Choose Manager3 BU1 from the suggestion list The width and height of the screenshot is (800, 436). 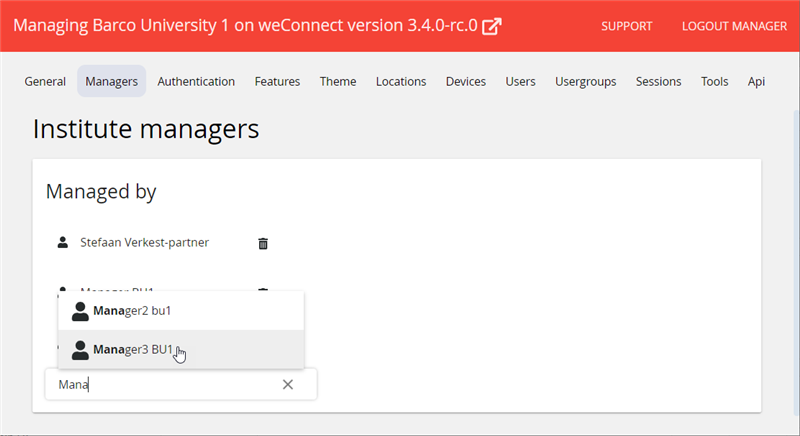point(181,349)
